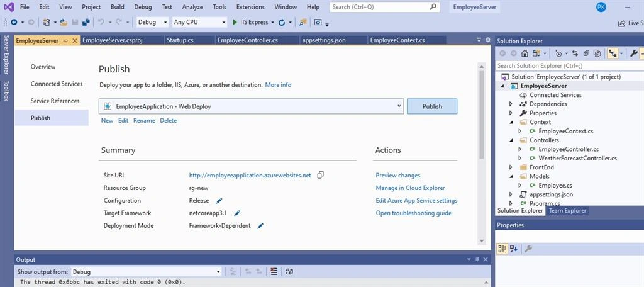Click the Refresh browser icon in the toolbar
Screen dimensions: 644x287
[282, 22]
